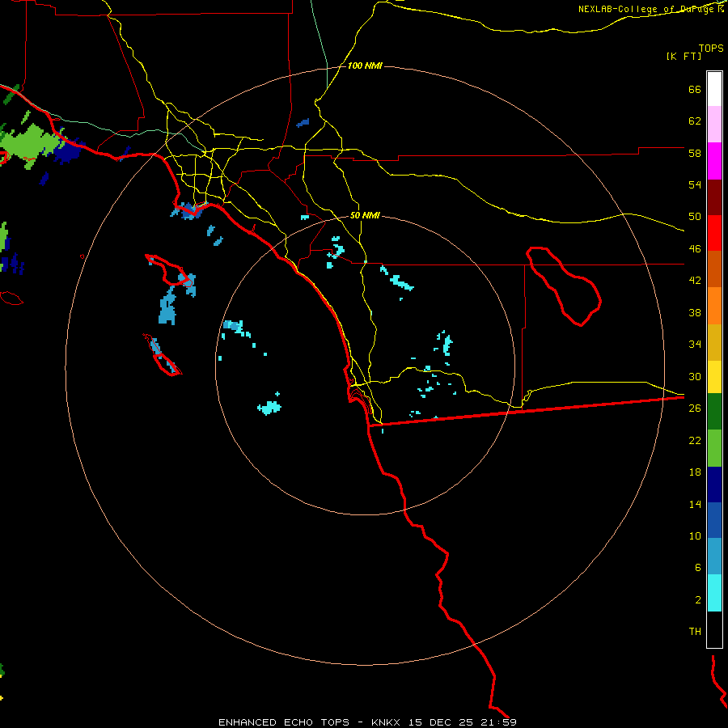The image size is (728, 728).
Task: Click the black TH threshold swatch
Action: (x=714, y=629)
